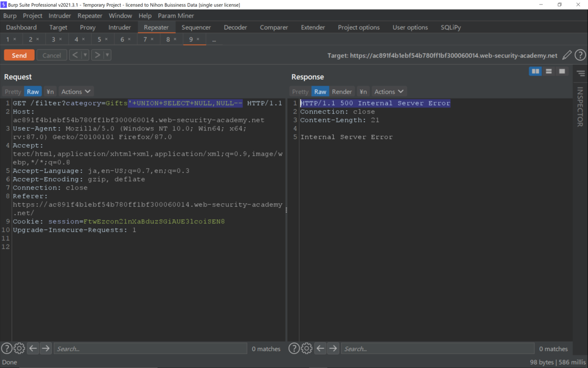588x368 pixels.
Task: Click the orange Send button
Action: point(19,55)
